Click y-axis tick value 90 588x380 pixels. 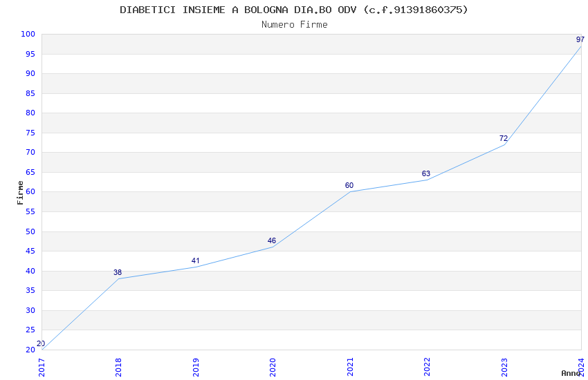(30, 73)
